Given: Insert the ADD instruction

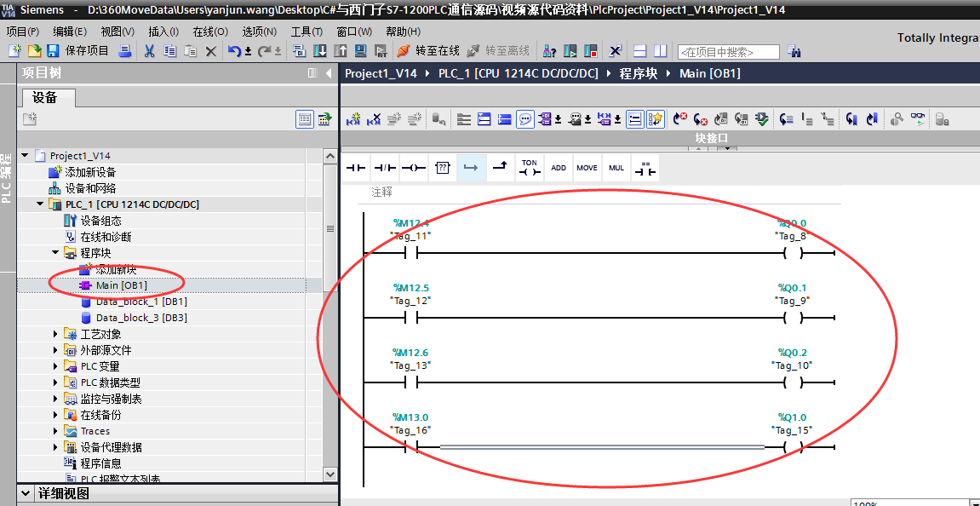Looking at the screenshot, I should pos(559,168).
